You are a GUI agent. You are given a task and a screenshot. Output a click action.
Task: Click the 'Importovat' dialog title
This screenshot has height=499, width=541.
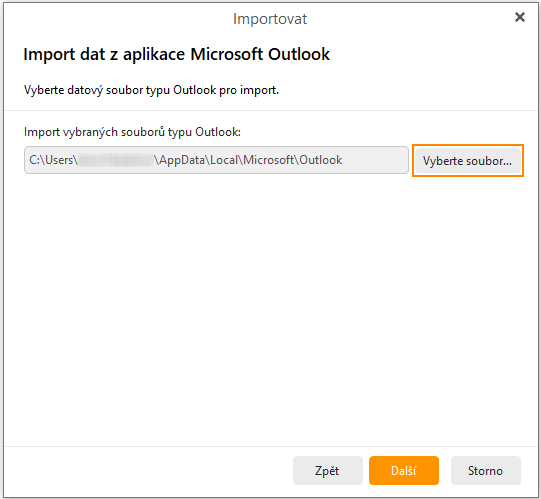270,19
